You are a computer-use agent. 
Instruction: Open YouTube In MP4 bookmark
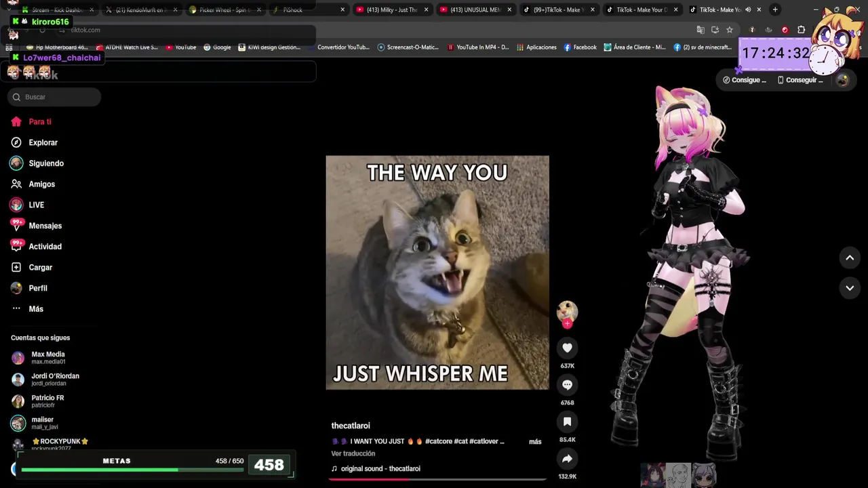coord(478,47)
